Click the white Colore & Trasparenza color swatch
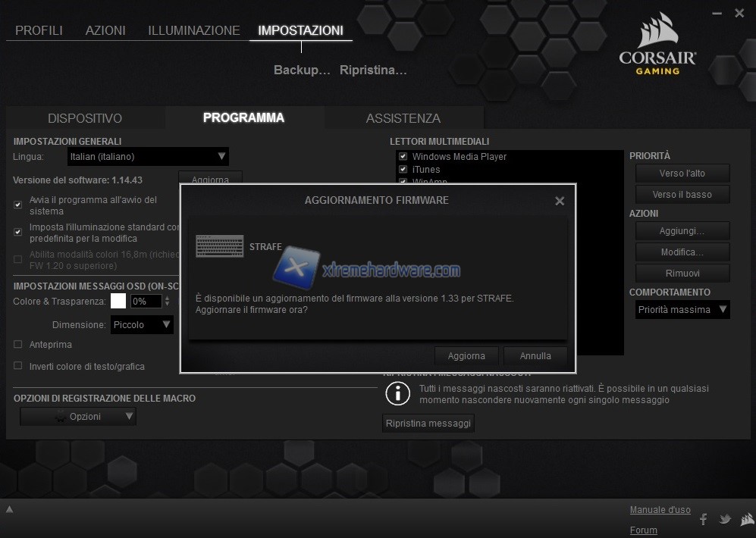The height and width of the screenshot is (538, 756). [x=118, y=301]
